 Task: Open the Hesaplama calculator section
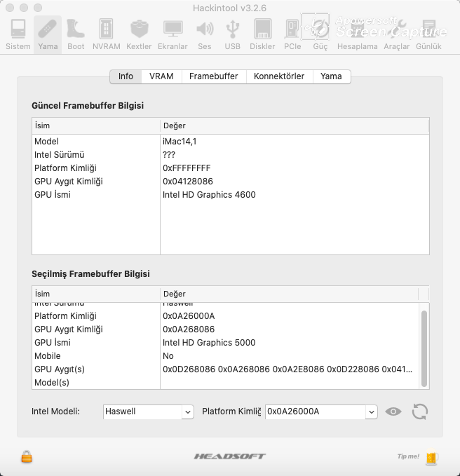coord(358,34)
